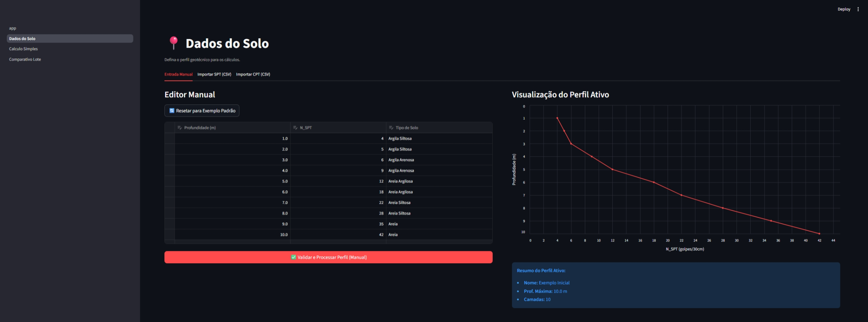This screenshot has height=322, width=868.
Task: Click N_SPT cell in the 10.0 depth row
Action: (x=338, y=235)
